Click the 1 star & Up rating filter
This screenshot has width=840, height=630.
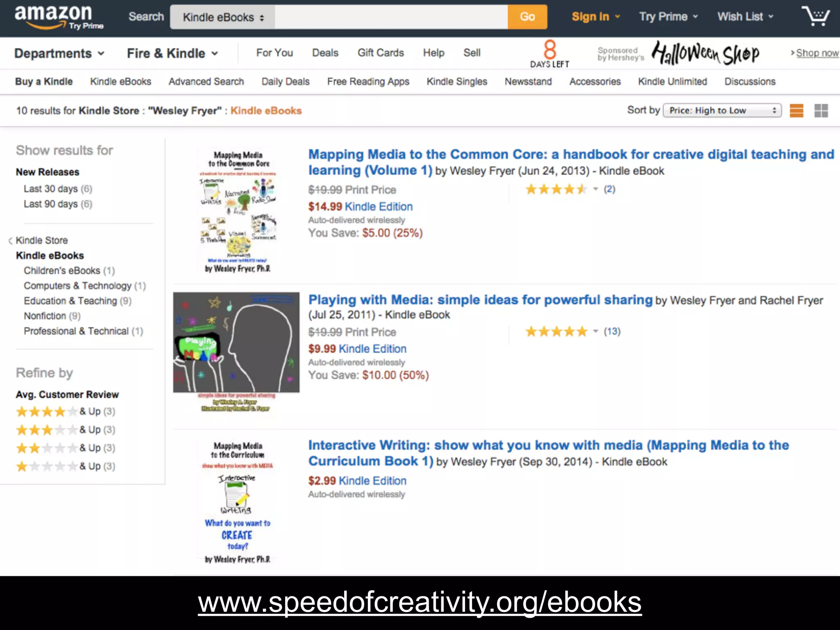(x=66, y=466)
